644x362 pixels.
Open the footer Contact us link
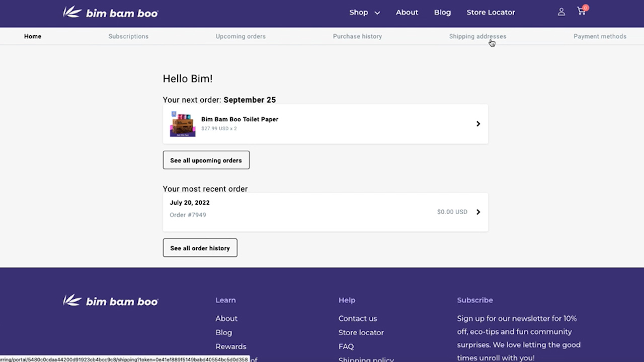358,318
